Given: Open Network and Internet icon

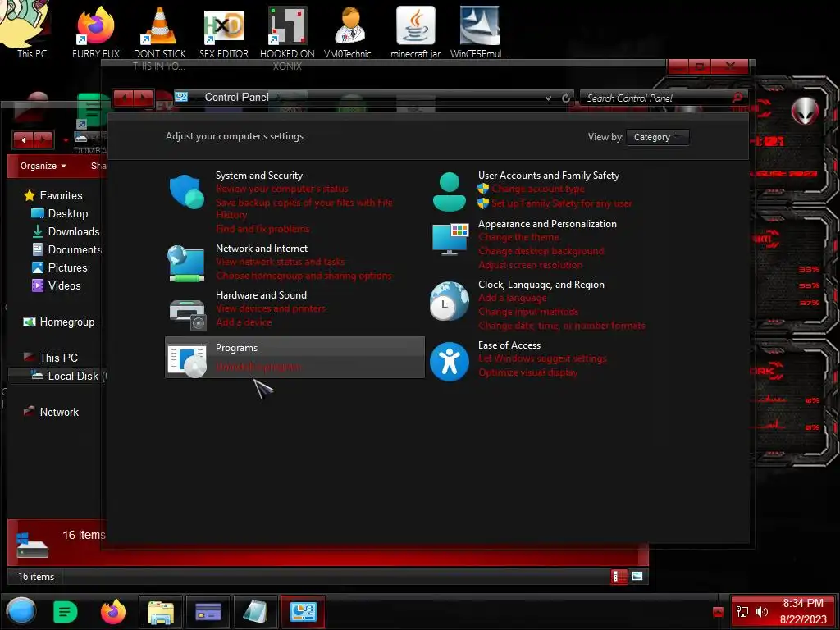Looking at the screenshot, I should point(186,263).
